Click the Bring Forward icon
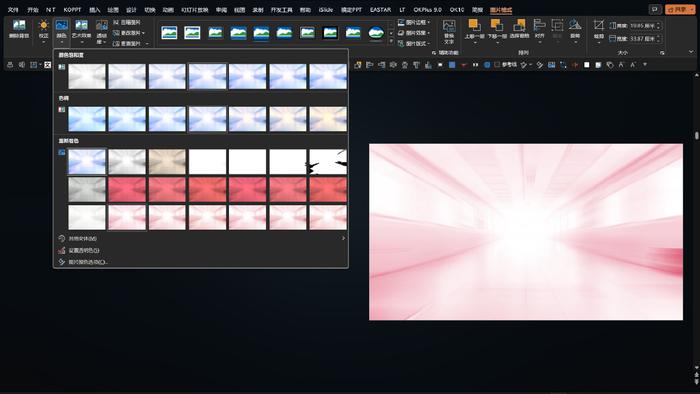This screenshot has width=700, height=394. (x=474, y=25)
